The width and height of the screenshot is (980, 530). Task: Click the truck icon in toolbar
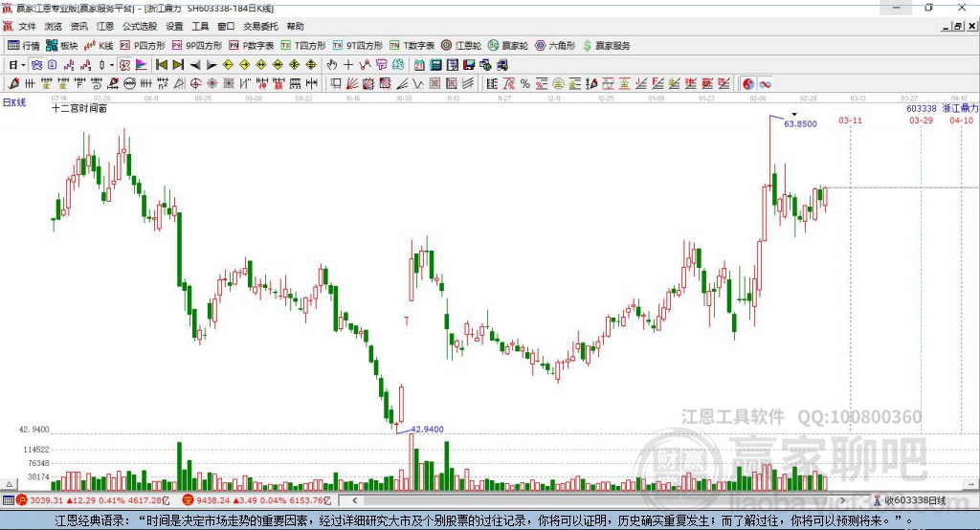tap(501, 65)
